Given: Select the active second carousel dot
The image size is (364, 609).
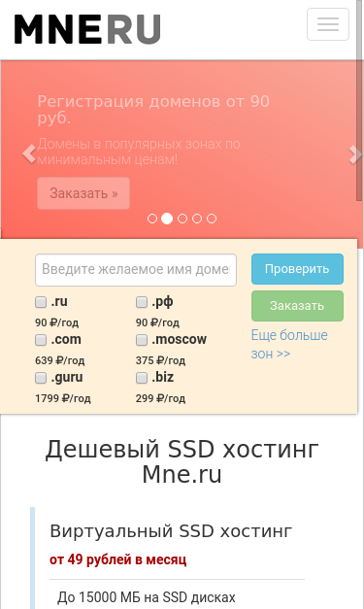Looking at the screenshot, I should coord(167,219).
